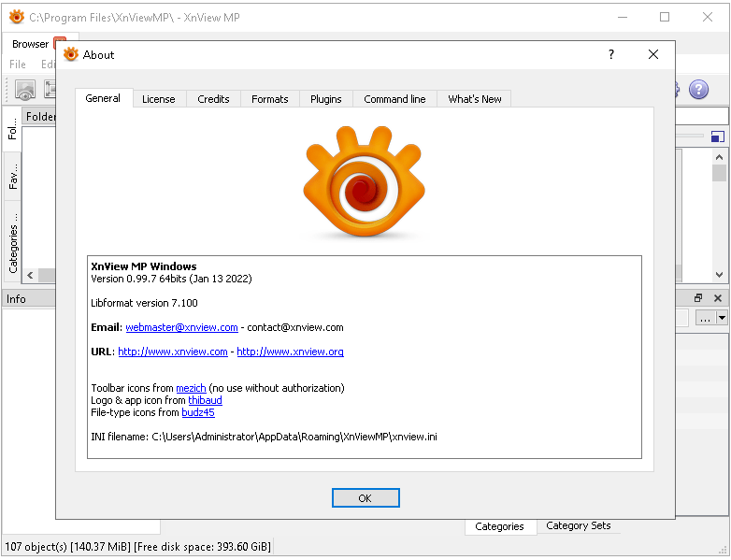This screenshot has width=731, height=560.
Task: Open the File menu in main window
Action: [x=18, y=65]
